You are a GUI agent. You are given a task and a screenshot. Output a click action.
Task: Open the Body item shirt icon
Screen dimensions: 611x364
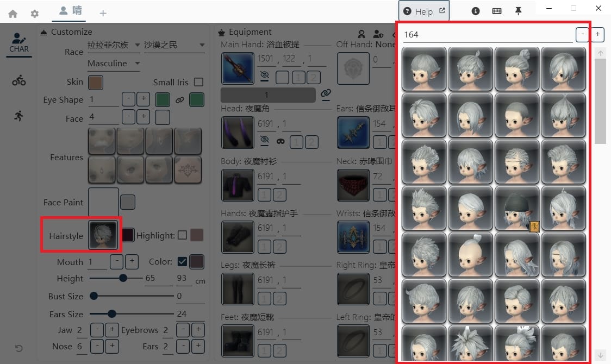238,185
